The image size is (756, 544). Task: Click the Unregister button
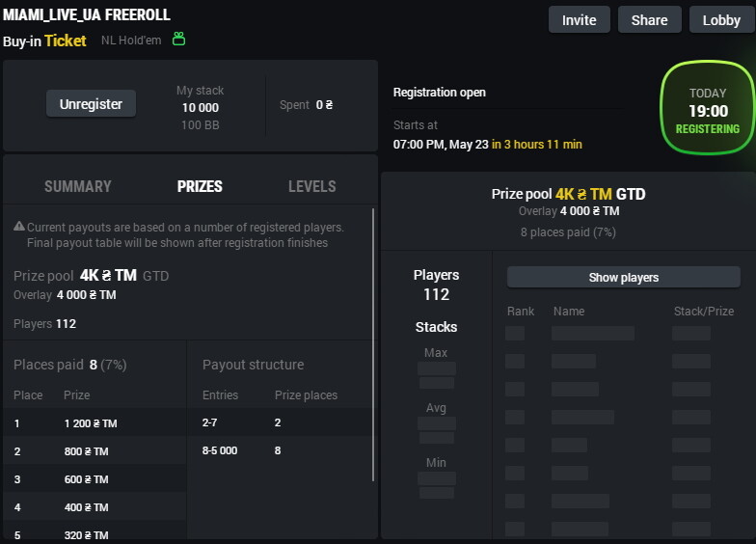pyautogui.click(x=91, y=104)
